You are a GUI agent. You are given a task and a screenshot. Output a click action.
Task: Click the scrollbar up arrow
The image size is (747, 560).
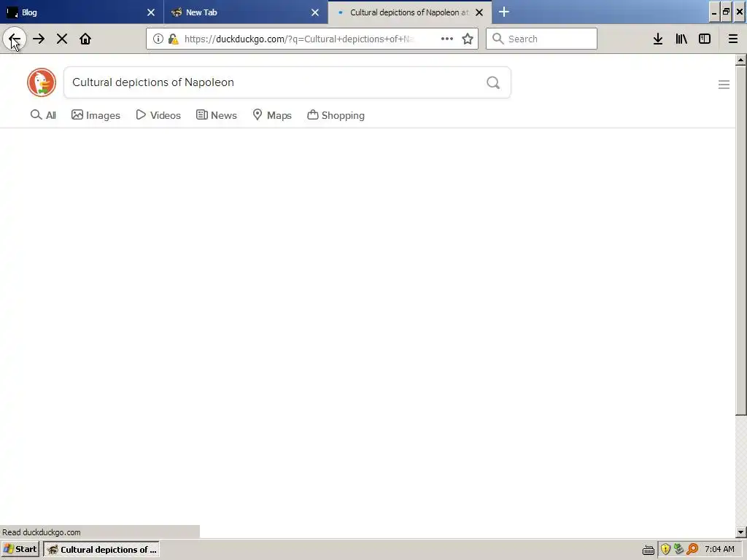pyautogui.click(x=741, y=60)
